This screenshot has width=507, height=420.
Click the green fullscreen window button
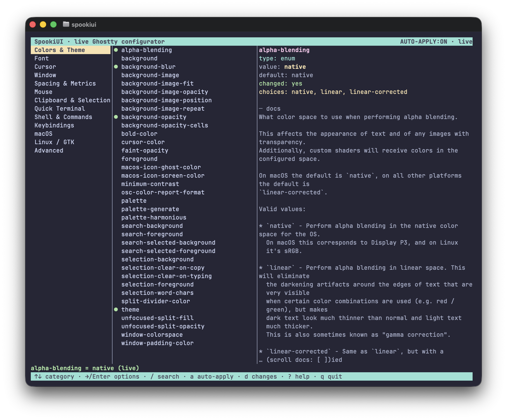coord(53,24)
